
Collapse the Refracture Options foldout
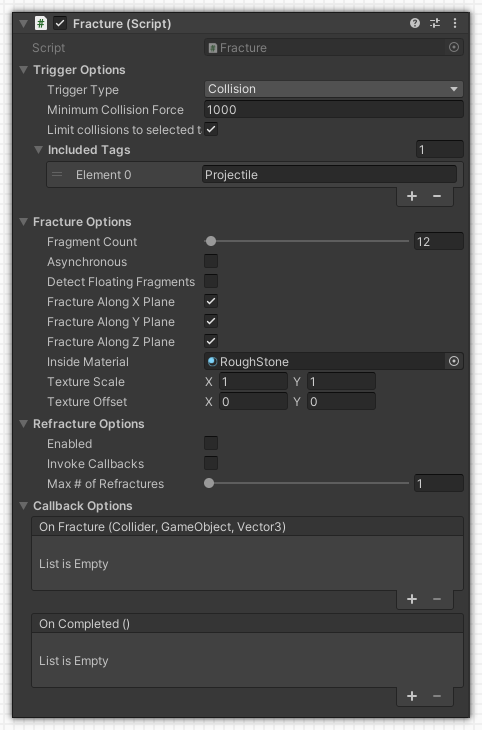click(24, 424)
